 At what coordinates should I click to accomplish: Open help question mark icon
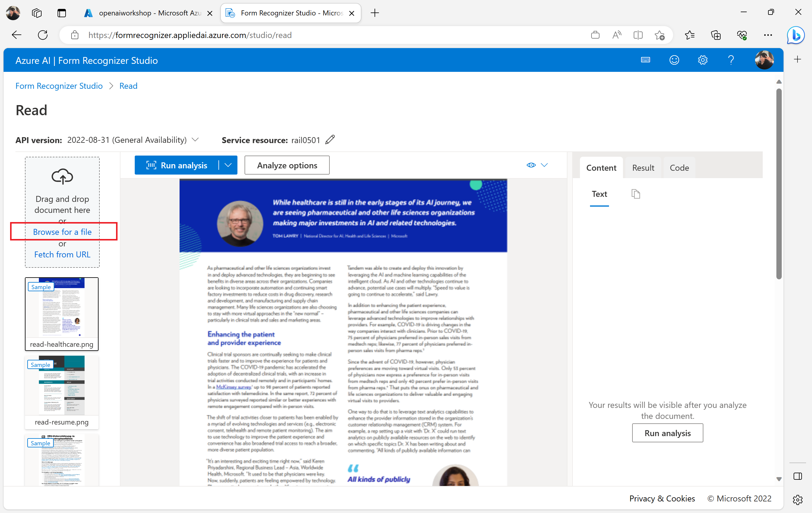pos(731,60)
